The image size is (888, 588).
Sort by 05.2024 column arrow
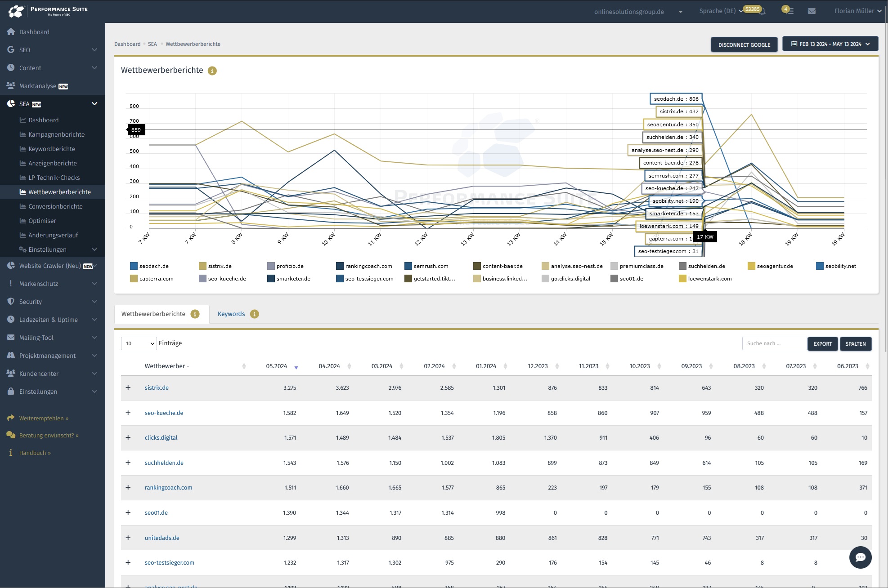click(296, 367)
